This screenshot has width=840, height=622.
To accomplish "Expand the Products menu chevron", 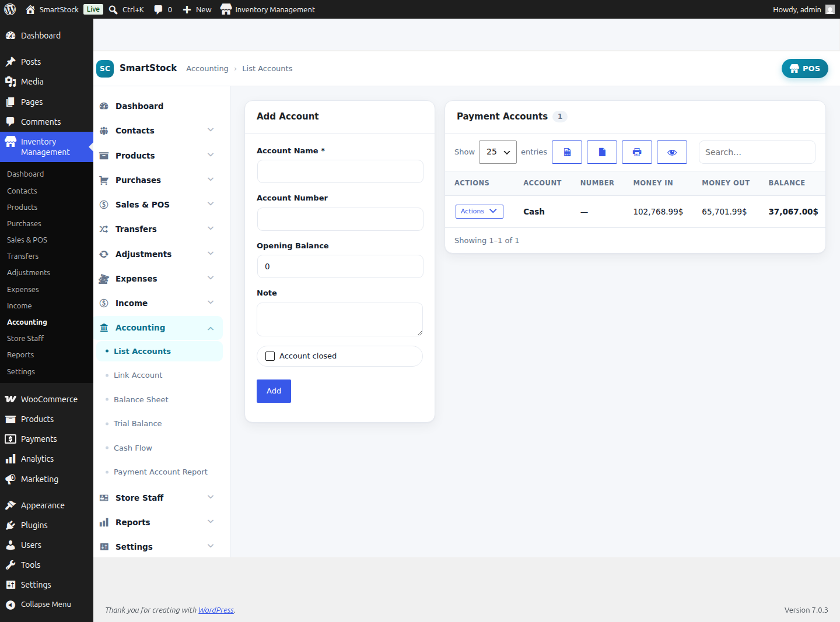I will pyautogui.click(x=211, y=155).
